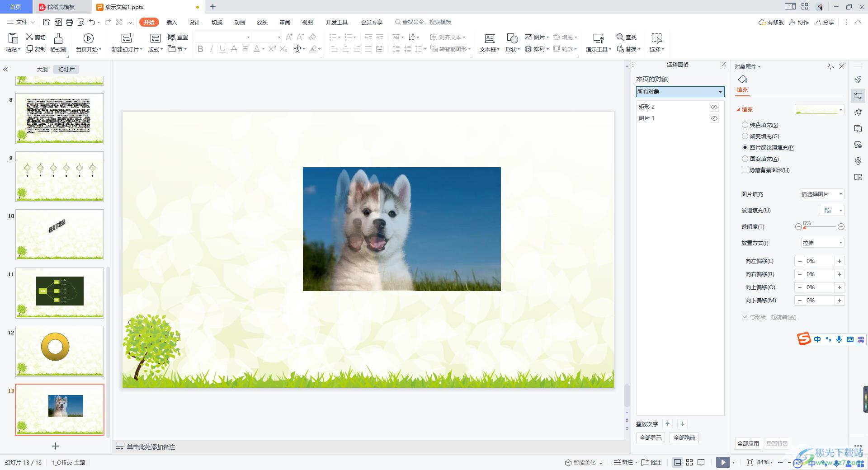
Task: Select Picture or texture fill option
Action: [x=745, y=147]
